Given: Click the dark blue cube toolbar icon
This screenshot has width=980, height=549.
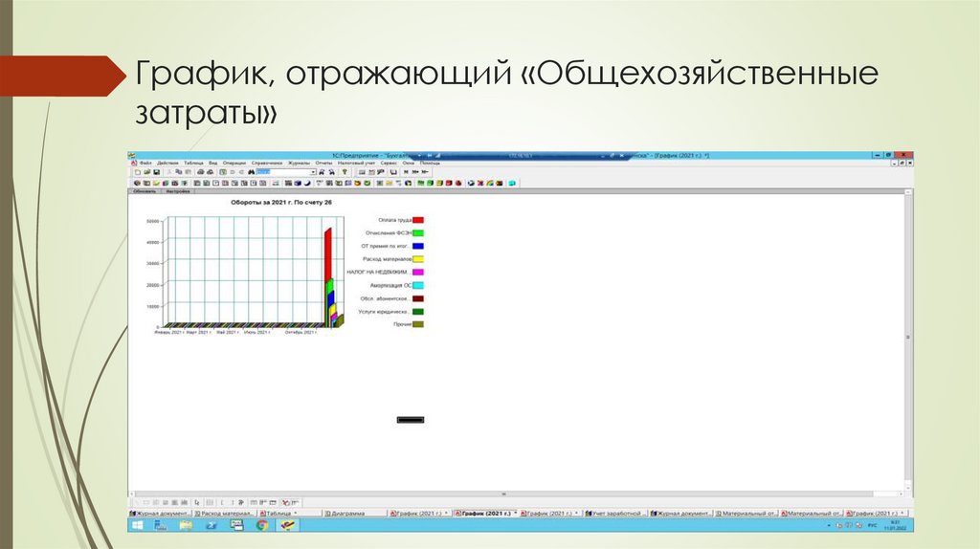Looking at the screenshot, I should 298,183.
